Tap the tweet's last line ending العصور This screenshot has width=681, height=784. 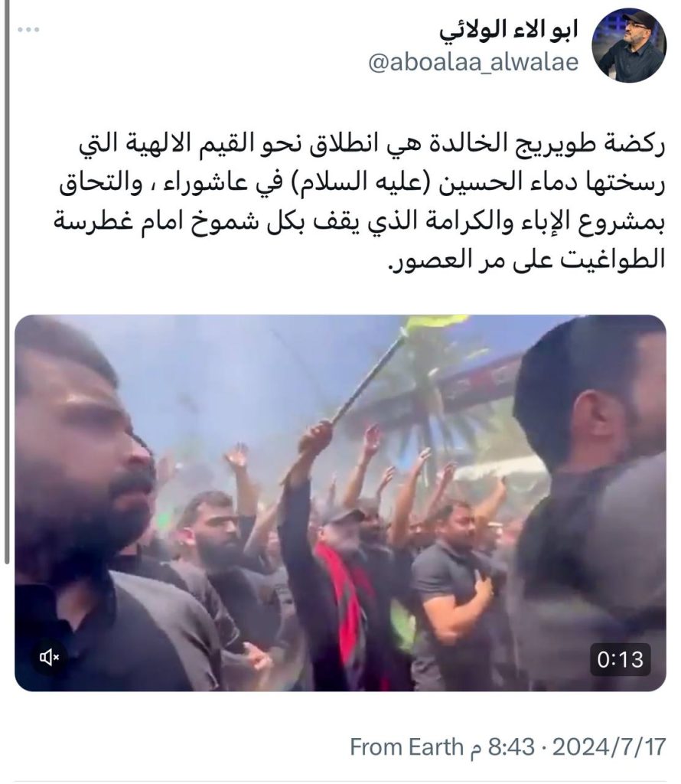pos(526,260)
